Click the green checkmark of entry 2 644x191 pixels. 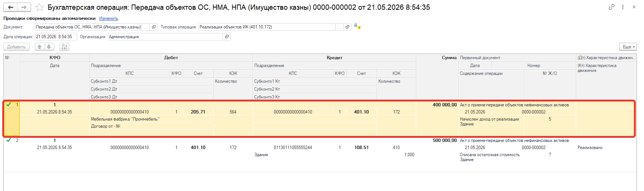pyautogui.click(x=9, y=140)
